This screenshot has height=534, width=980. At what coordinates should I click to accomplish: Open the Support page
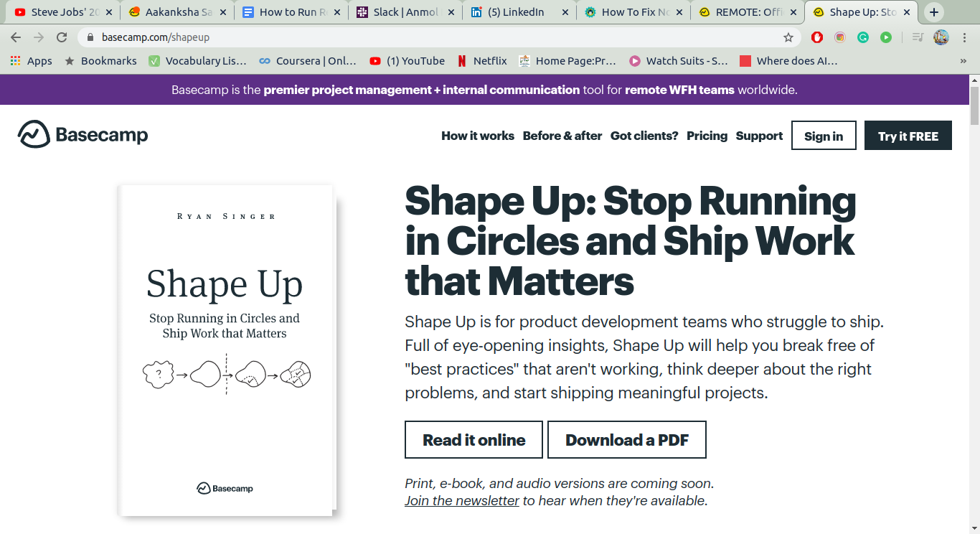coord(759,136)
